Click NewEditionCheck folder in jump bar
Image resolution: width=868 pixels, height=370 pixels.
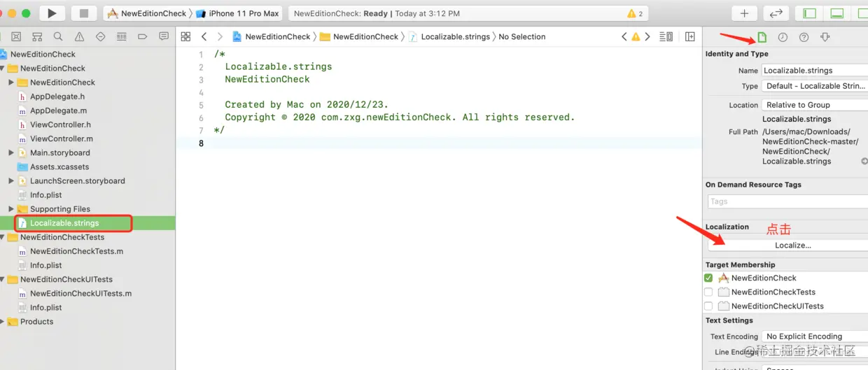point(360,36)
